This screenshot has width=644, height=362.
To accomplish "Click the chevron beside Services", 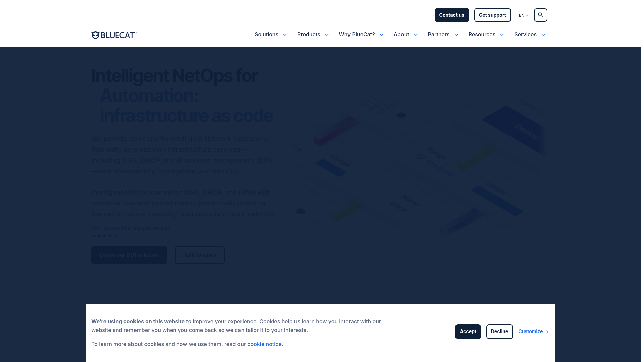I will [x=544, y=35].
